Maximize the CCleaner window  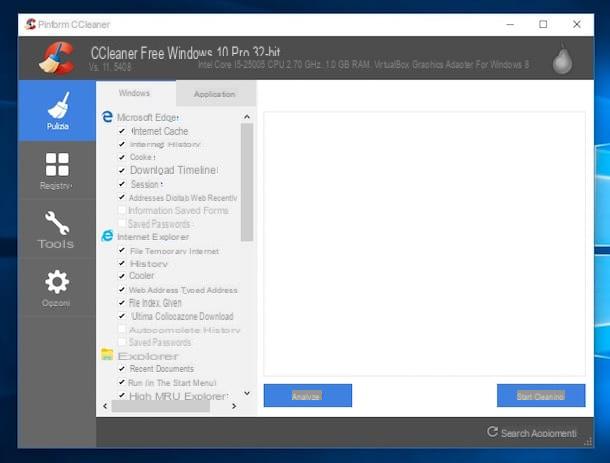click(x=543, y=24)
